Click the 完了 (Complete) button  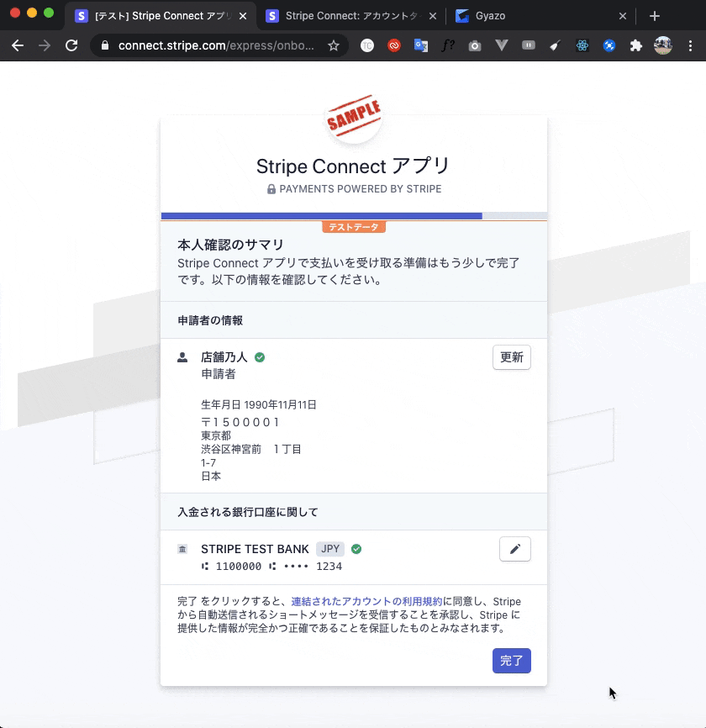(512, 661)
